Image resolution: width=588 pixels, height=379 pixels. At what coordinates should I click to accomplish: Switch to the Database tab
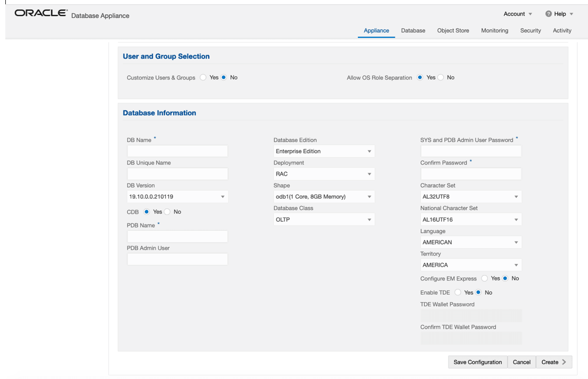pos(413,30)
